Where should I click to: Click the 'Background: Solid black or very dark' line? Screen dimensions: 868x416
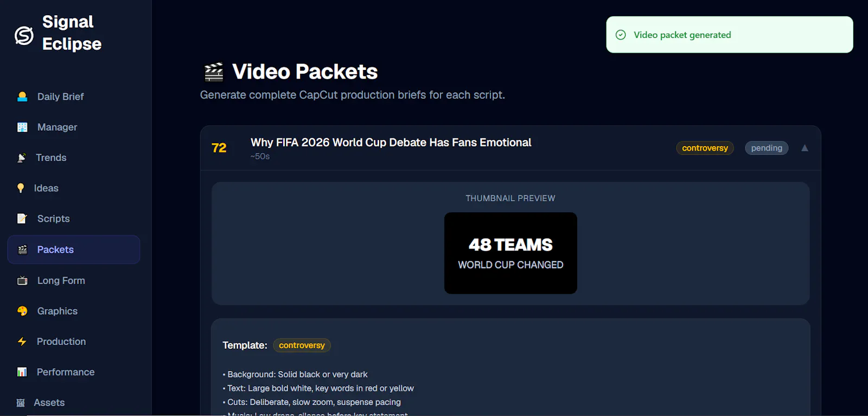(x=295, y=374)
